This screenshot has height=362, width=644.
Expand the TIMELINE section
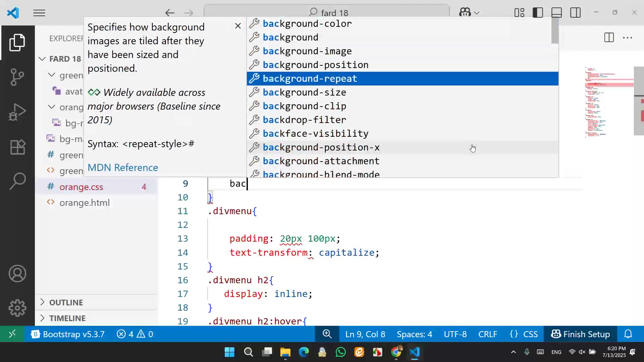point(67,318)
